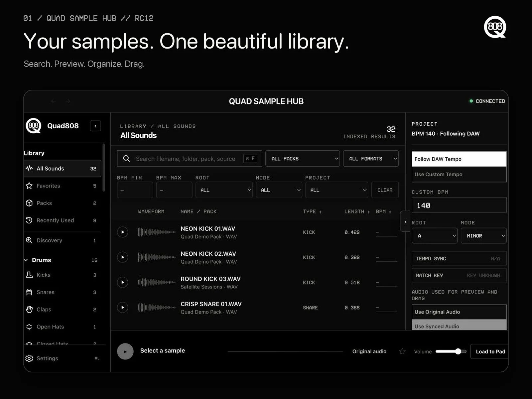Toggle the Tempo Sync row
This screenshot has width=532, height=399.
(x=459, y=258)
